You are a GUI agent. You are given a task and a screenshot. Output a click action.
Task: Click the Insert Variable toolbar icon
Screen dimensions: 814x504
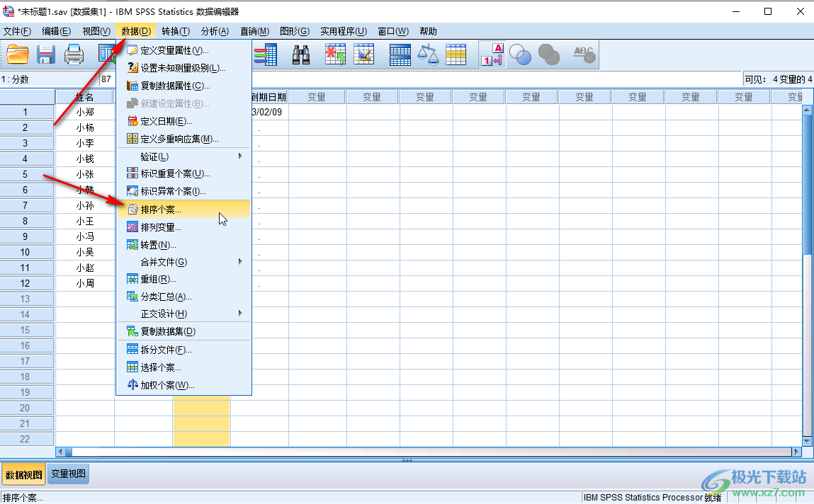364,55
